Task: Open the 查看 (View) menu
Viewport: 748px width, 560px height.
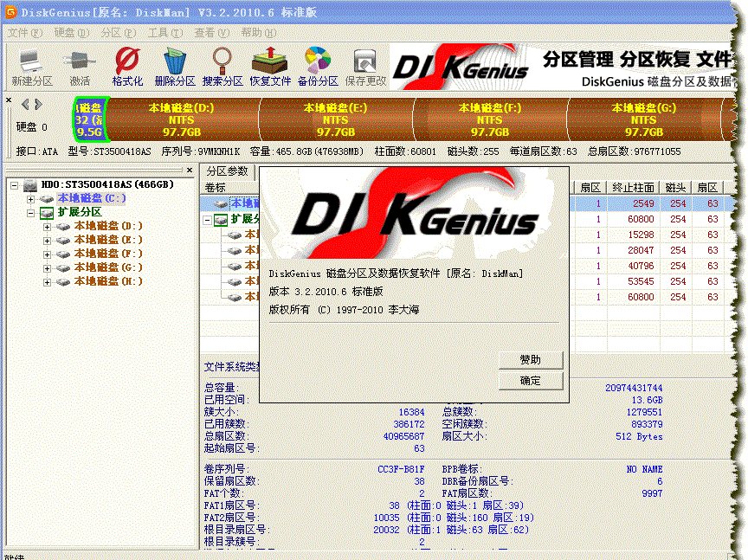Action: click(x=212, y=32)
